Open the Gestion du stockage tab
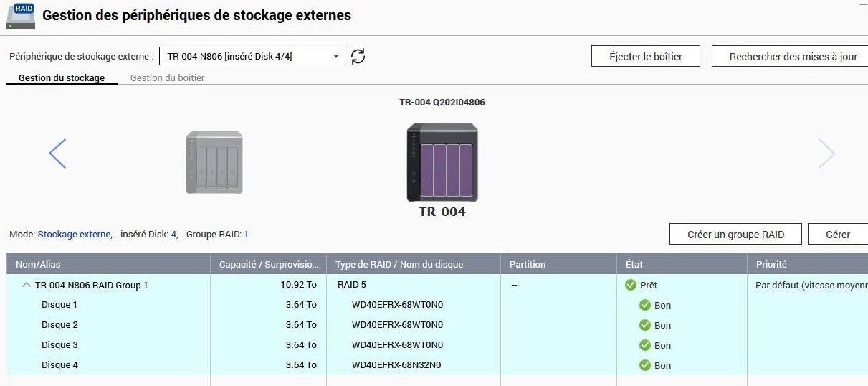868x386 pixels. coord(62,77)
